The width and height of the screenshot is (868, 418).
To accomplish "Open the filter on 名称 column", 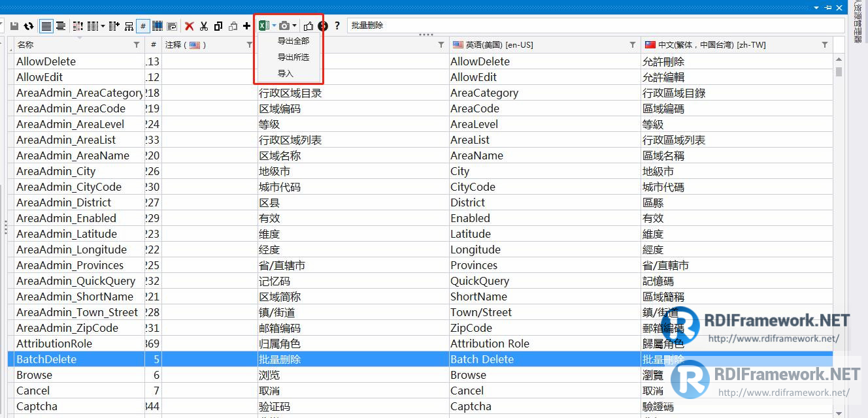I will click(x=137, y=44).
